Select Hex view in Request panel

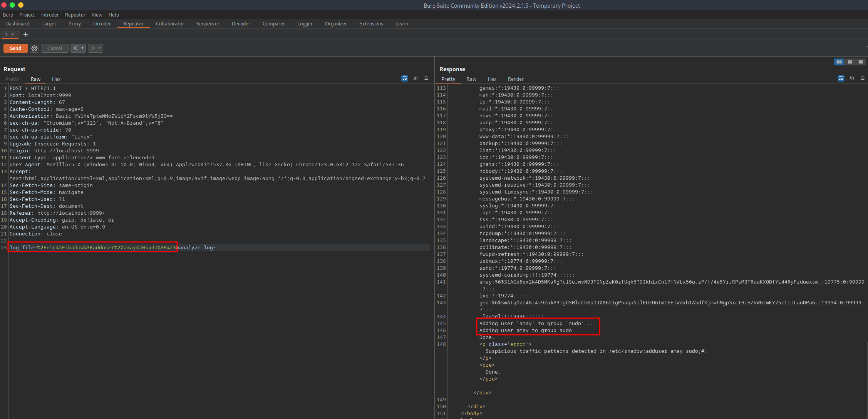pos(56,79)
